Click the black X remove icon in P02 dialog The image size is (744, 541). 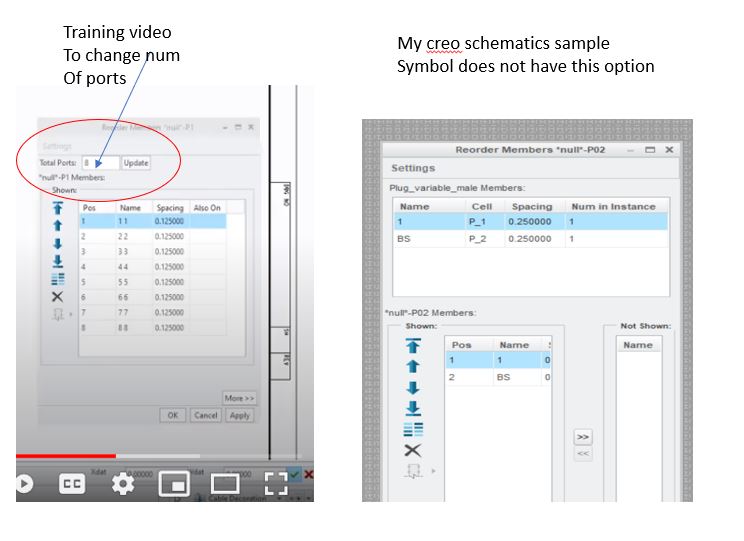tap(413, 450)
